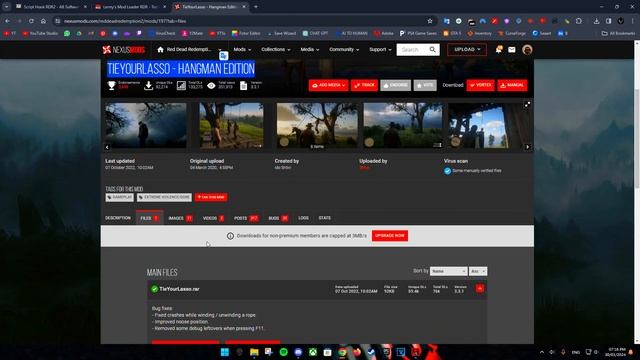The image size is (640, 360).
Task: Open the Mods menu
Action: pos(242,49)
